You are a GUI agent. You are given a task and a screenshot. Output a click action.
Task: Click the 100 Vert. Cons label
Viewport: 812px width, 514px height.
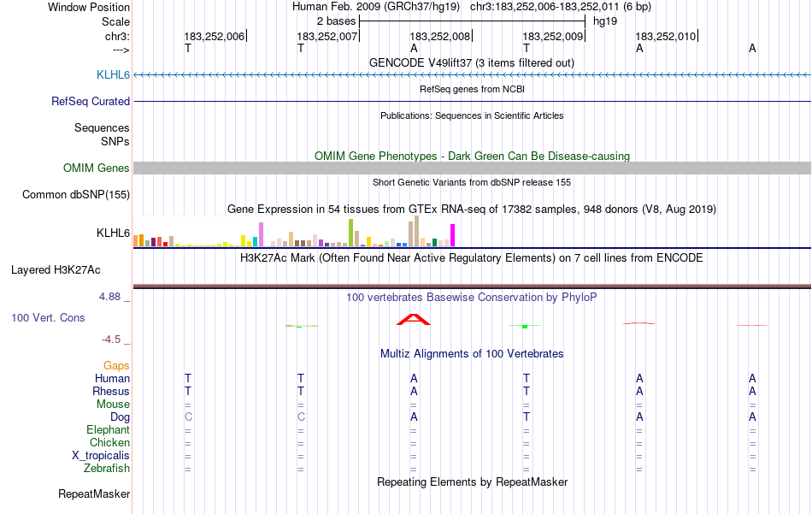[48, 317]
